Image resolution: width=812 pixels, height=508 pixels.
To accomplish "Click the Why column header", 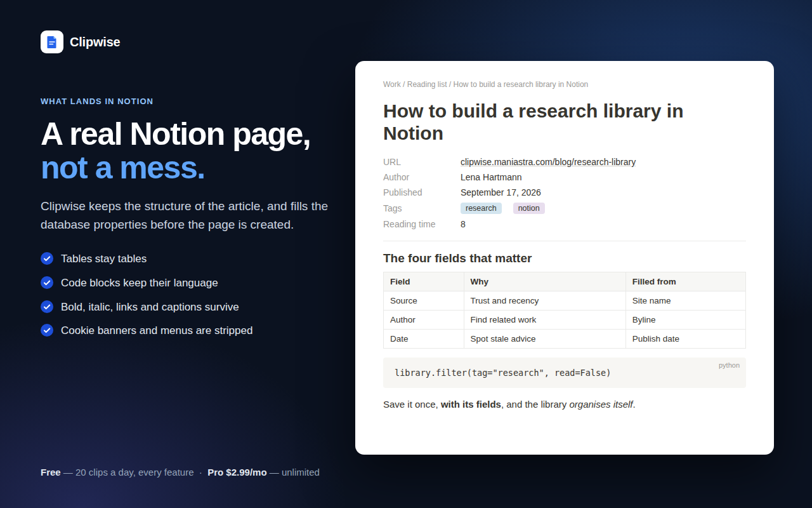I will point(545,282).
